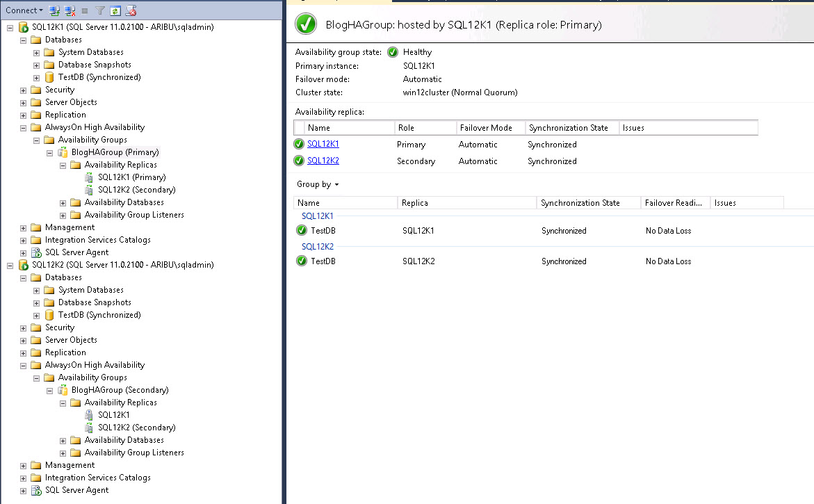Click the green health checkmark beside BlogHAGroup title
The width and height of the screenshot is (814, 504).
coord(305,23)
